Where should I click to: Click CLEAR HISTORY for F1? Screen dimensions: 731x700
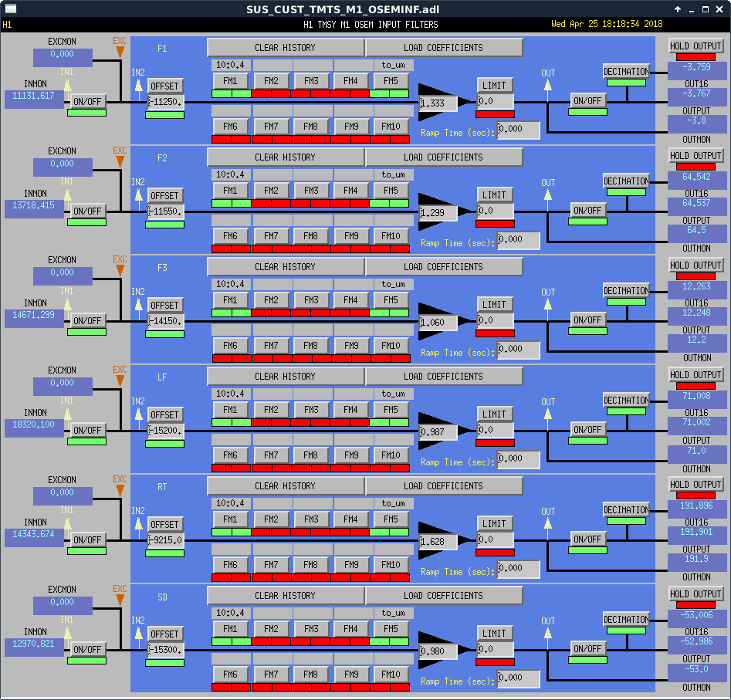[285, 48]
